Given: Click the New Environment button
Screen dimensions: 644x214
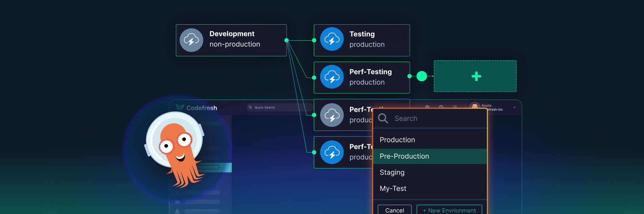Looking at the screenshot, I should click(x=449, y=210).
